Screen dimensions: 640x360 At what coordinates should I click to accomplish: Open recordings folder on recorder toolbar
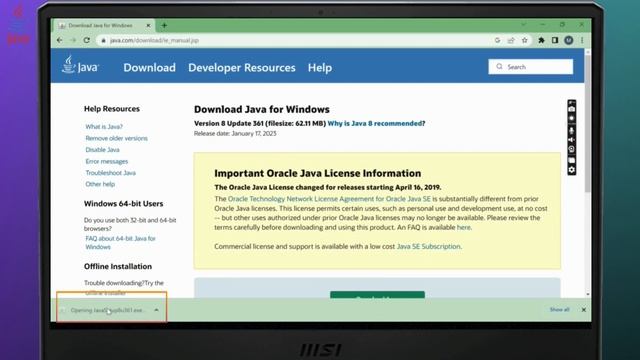pyautogui.click(x=572, y=160)
